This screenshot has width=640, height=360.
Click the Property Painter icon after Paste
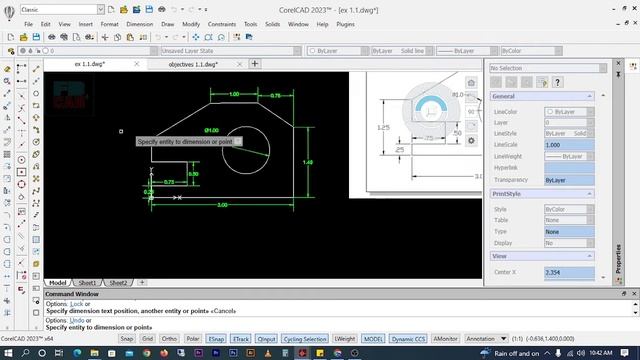coord(143,37)
